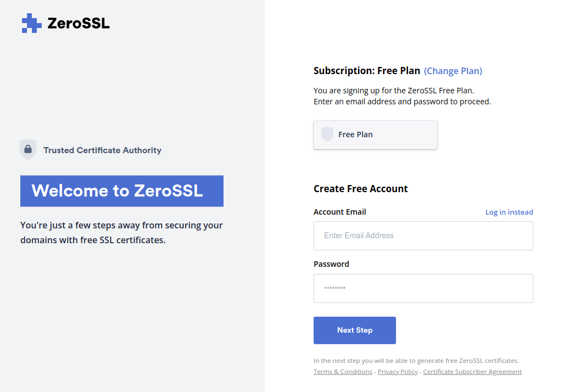Click the padlock shield icon
This screenshot has width=569, height=392.
[x=28, y=149]
